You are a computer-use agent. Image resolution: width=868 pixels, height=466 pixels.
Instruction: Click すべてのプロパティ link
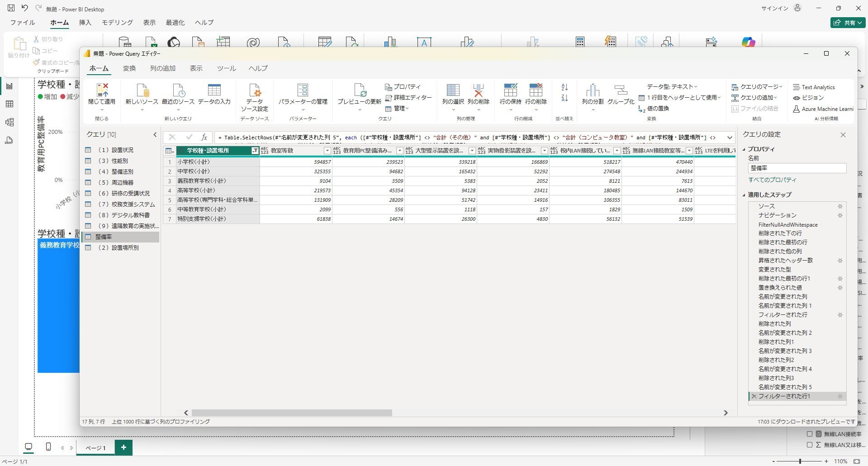772,180
